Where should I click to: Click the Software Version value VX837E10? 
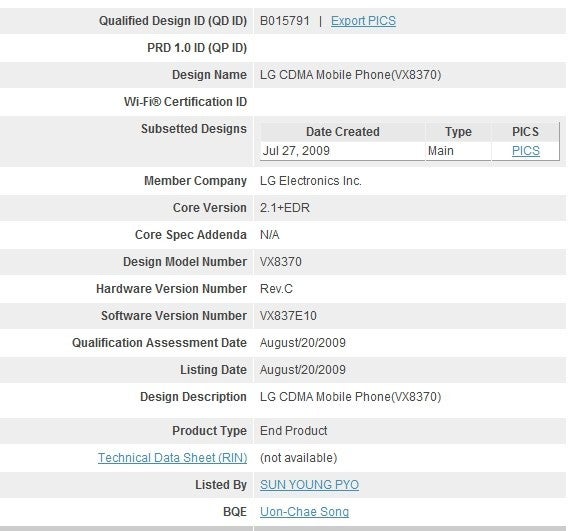288,316
